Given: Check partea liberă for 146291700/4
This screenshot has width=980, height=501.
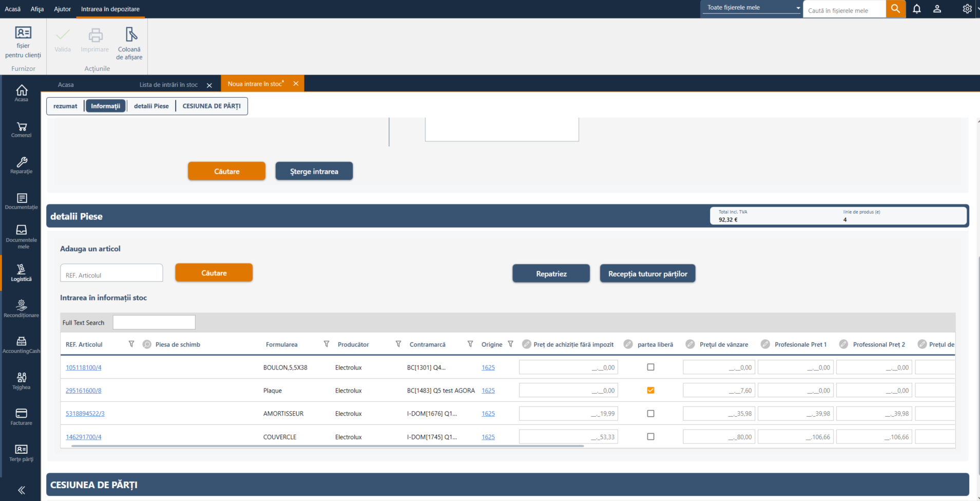Looking at the screenshot, I should click(651, 437).
